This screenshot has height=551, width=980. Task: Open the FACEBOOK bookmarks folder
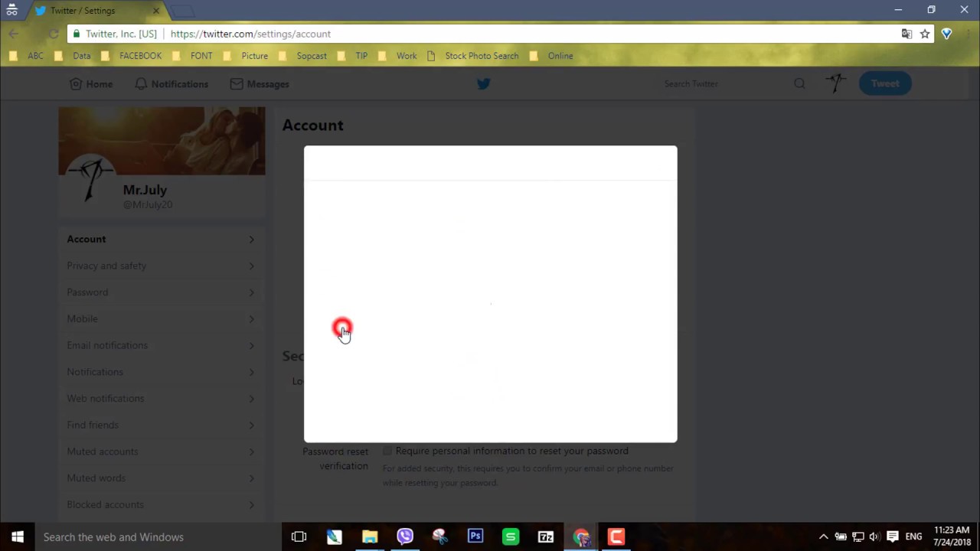(x=131, y=56)
